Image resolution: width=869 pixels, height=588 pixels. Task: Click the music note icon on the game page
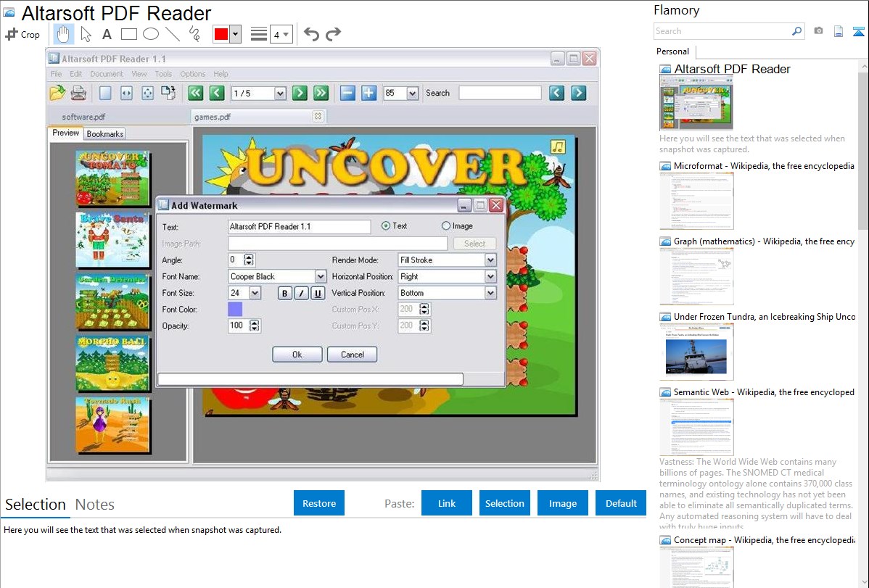(558, 146)
